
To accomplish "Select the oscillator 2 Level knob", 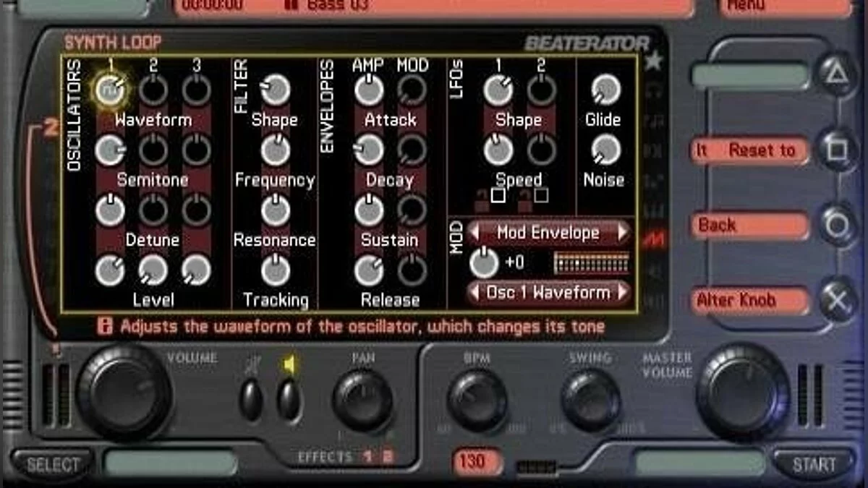I will (x=153, y=270).
